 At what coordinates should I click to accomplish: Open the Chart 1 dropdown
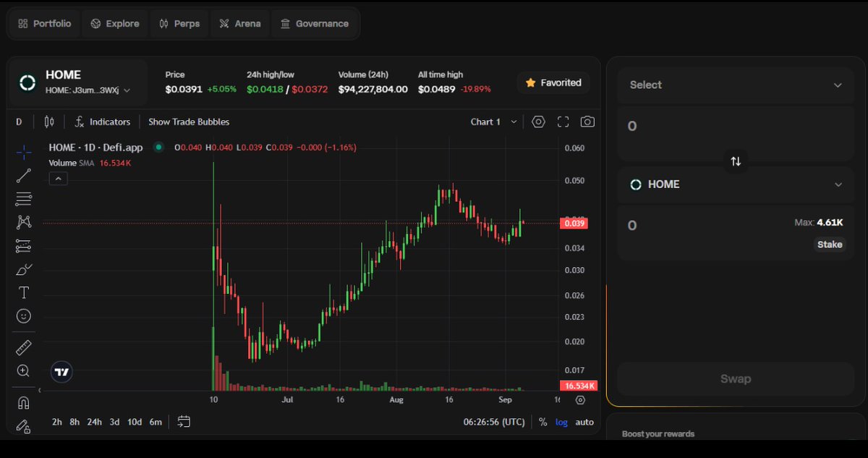pos(493,122)
